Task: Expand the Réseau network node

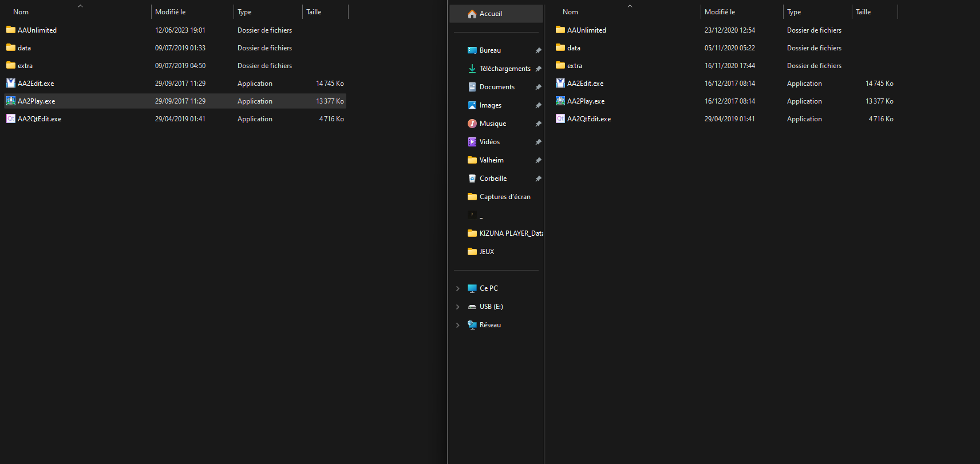Action: (x=458, y=325)
